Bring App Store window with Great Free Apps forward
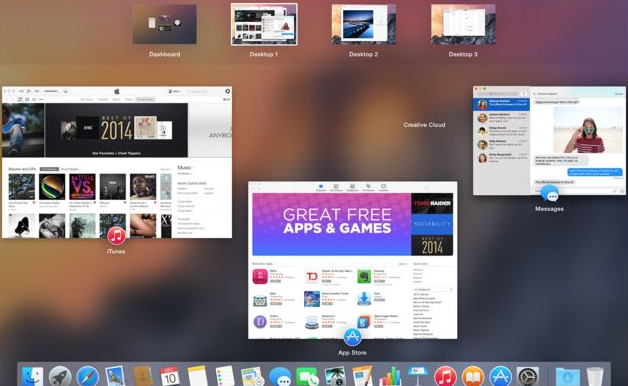The height and width of the screenshot is (386, 628). pos(352,260)
